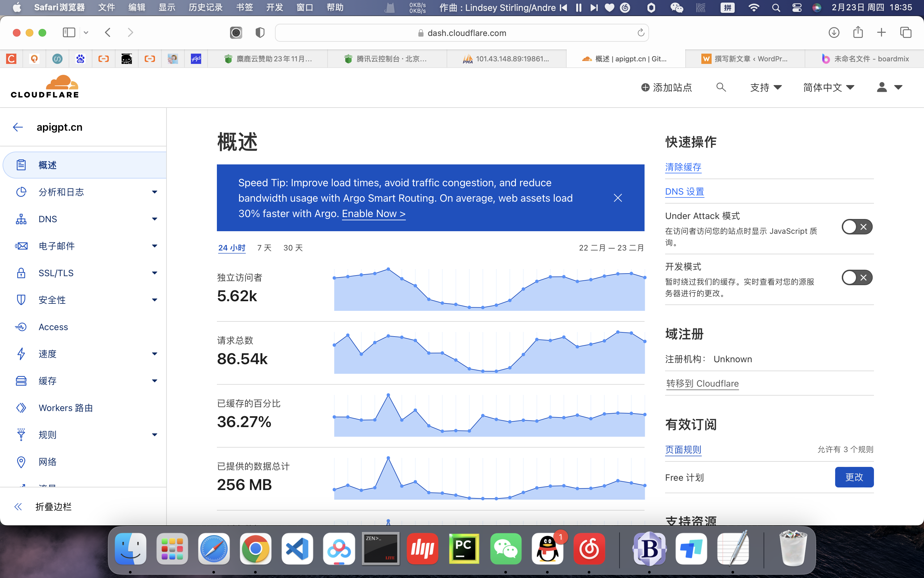Open the user account menu
The image size is (924, 578).
pos(889,88)
